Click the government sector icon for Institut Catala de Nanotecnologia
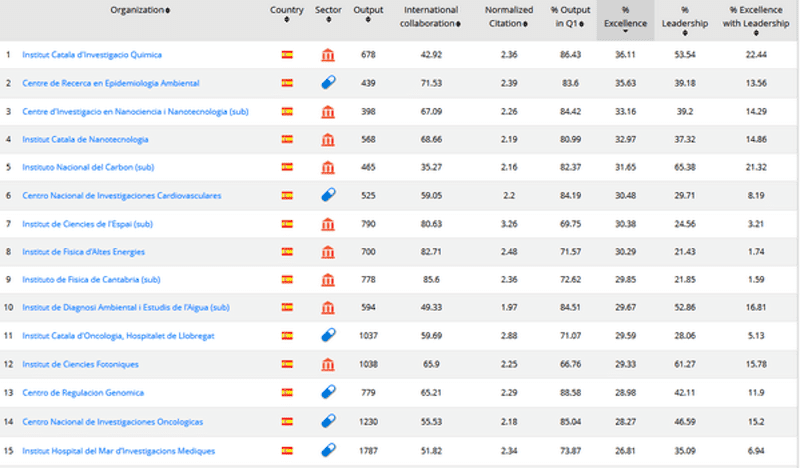This screenshot has height=468, width=800. click(x=328, y=139)
